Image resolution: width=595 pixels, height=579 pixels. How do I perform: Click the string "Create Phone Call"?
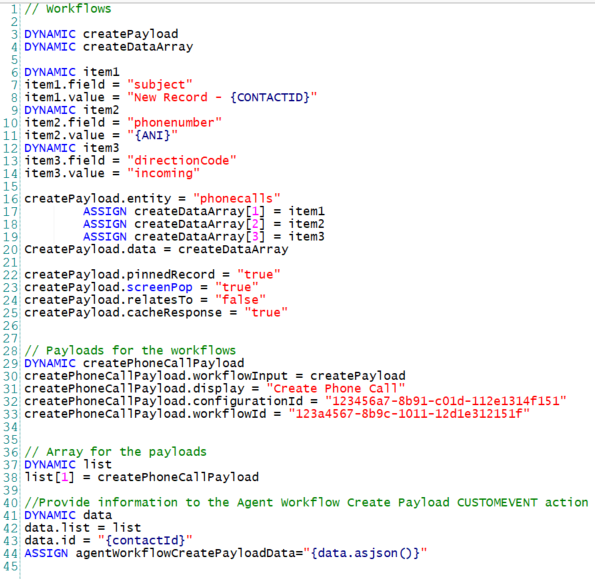point(336,389)
